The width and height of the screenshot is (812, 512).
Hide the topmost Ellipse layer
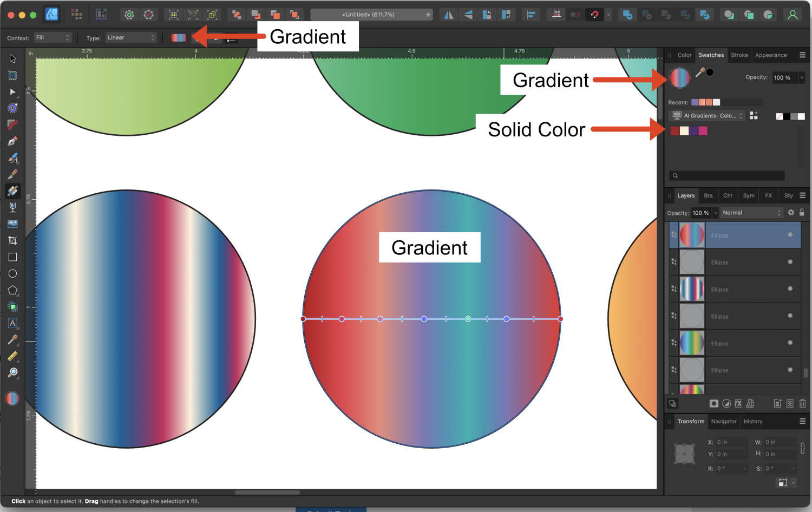click(x=790, y=235)
